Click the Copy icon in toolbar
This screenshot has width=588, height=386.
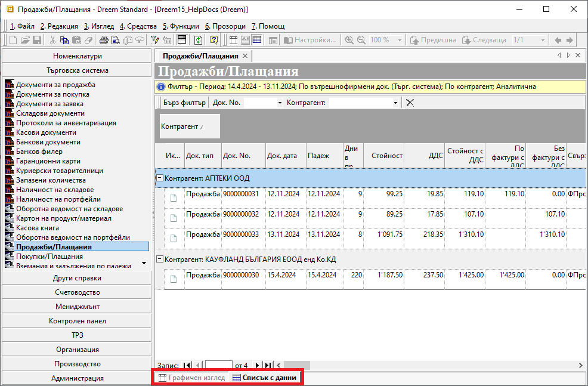(x=65, y=40)
